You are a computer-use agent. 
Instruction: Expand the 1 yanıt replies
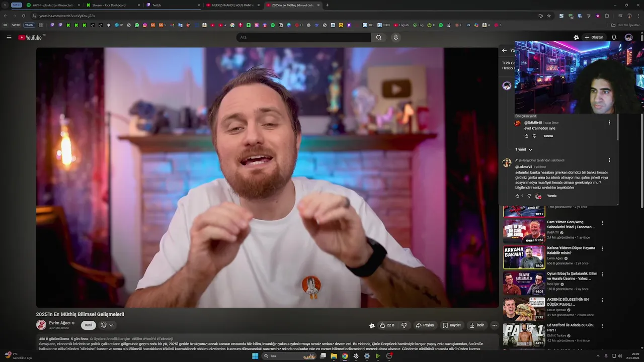coord(524,149)
